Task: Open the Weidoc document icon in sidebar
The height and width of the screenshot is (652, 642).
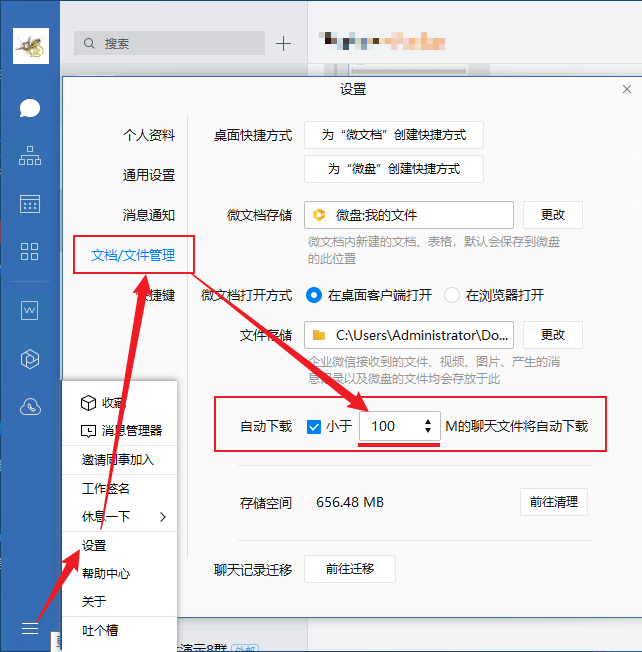Action: 30,310
